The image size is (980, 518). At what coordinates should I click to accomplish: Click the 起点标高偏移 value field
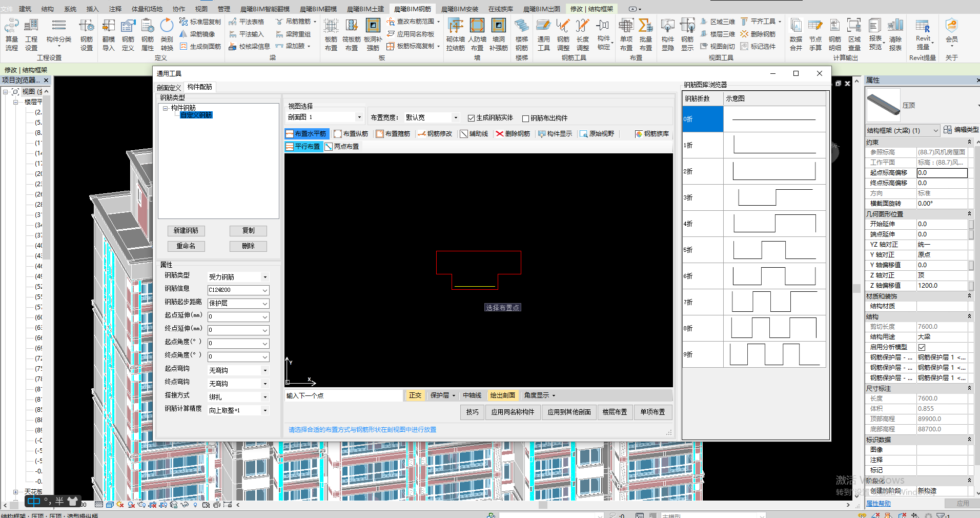[942, 173]
